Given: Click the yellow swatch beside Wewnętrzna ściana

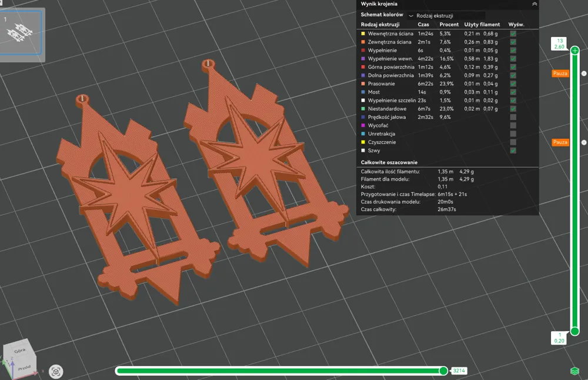Looking at the screenshot, I should pyautogui.click(x=362, y=34).
